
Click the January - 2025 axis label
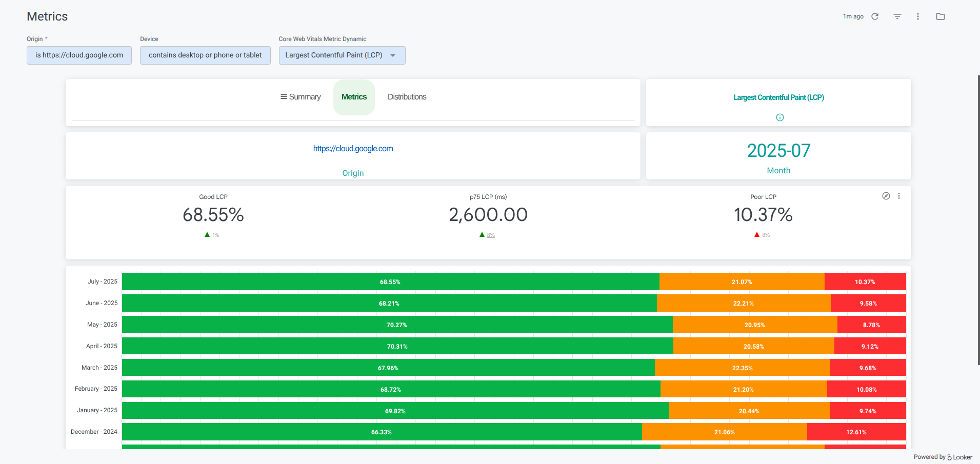[x=97, y=410]
